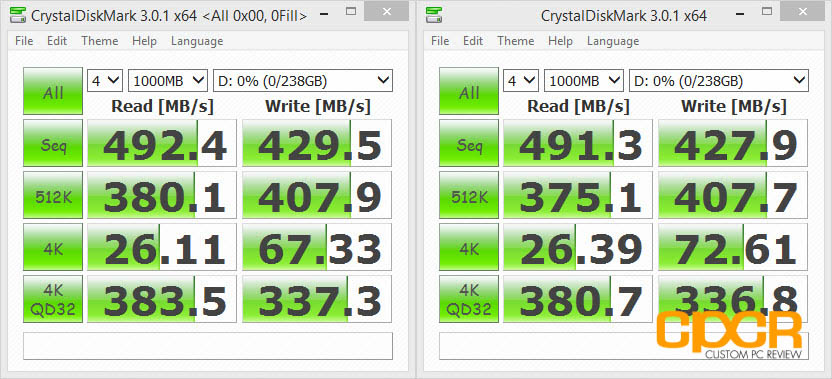
Task: Start the 512K test in the left window
Action: click(x=53, y=195)
